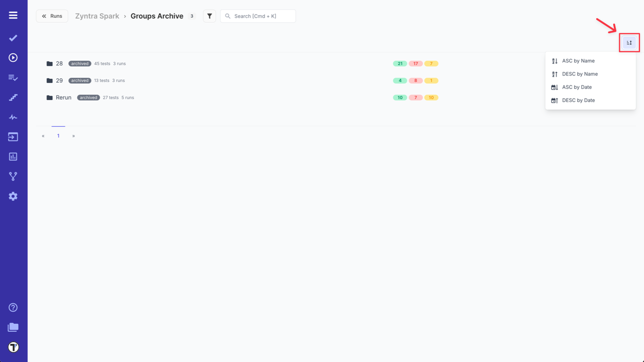Screen dimensions: 644x362
Task: Open project settings via the gear icon
Action: [x=13, y=196]
